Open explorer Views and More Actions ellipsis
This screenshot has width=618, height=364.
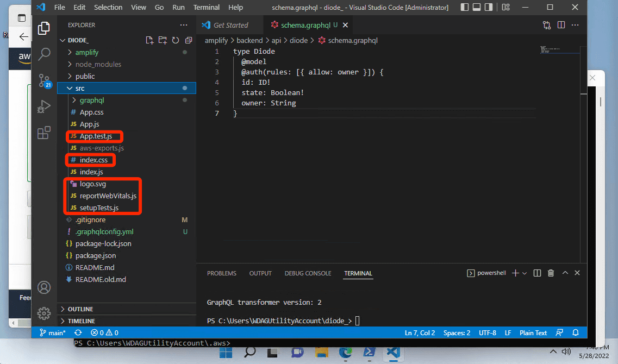(184, 25)
